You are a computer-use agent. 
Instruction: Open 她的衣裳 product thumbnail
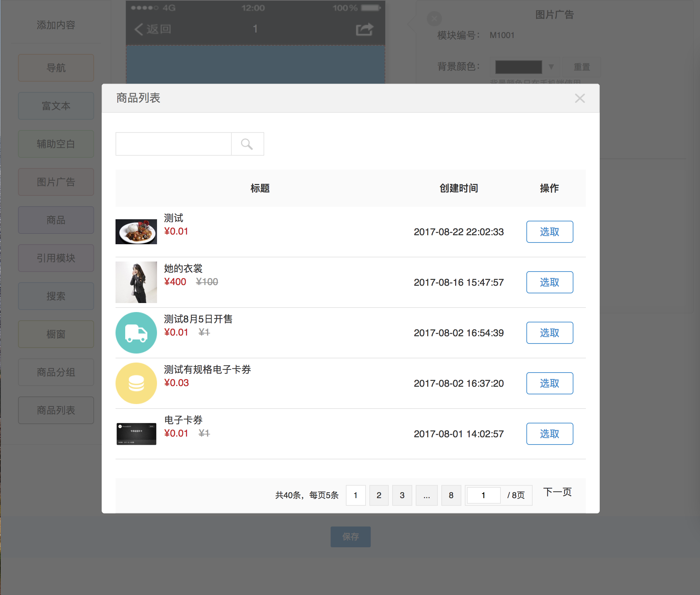(136, 282)
